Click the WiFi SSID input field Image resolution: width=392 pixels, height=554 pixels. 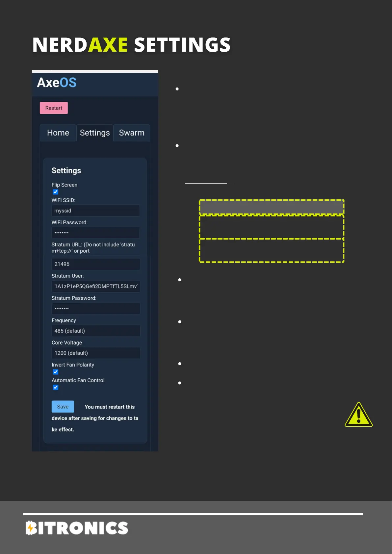95,211
